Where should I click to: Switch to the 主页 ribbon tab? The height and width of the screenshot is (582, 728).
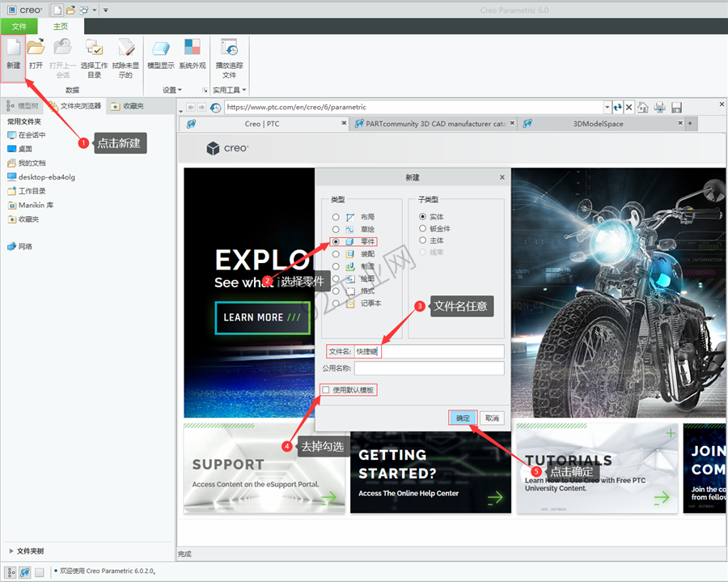pos(61,27)
